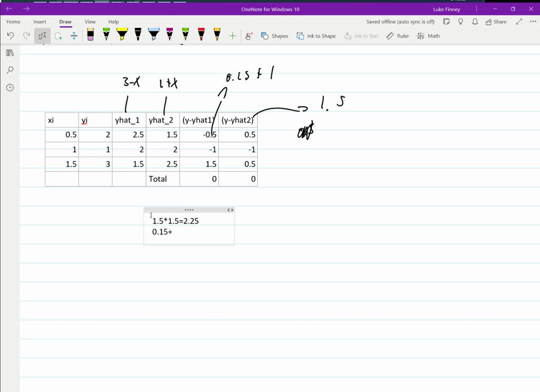Open the notifications bell
The width and height of the screenshot is (540, 392).
tap(475, 22)
